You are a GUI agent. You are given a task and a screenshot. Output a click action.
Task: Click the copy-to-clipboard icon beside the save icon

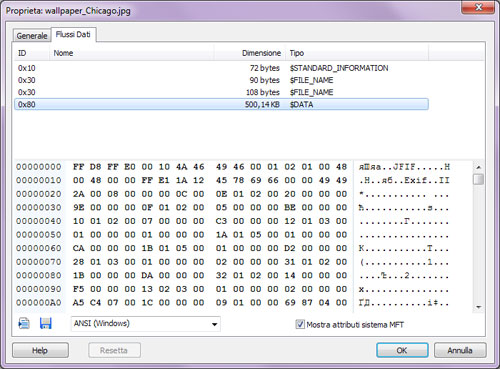(x=24, y=323)
